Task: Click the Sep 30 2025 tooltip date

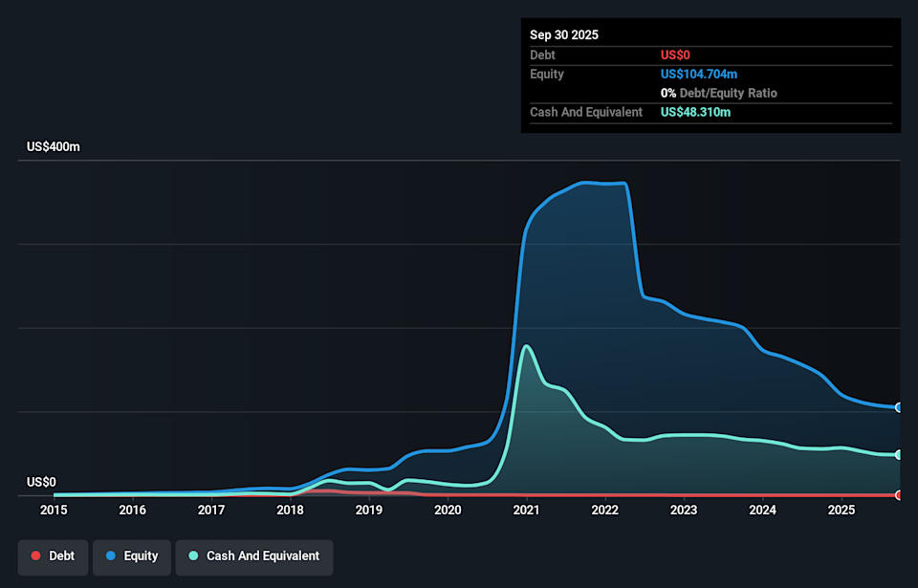Action: [x=564, y=35]
